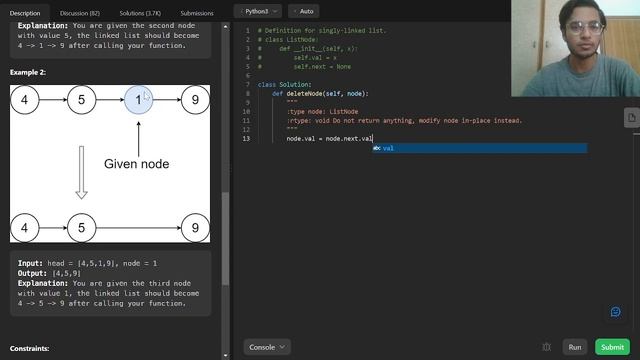Viewport: 640px width, 360px height.
Task: Click the Example 2 linked list diagram
Action: (110, 164)
